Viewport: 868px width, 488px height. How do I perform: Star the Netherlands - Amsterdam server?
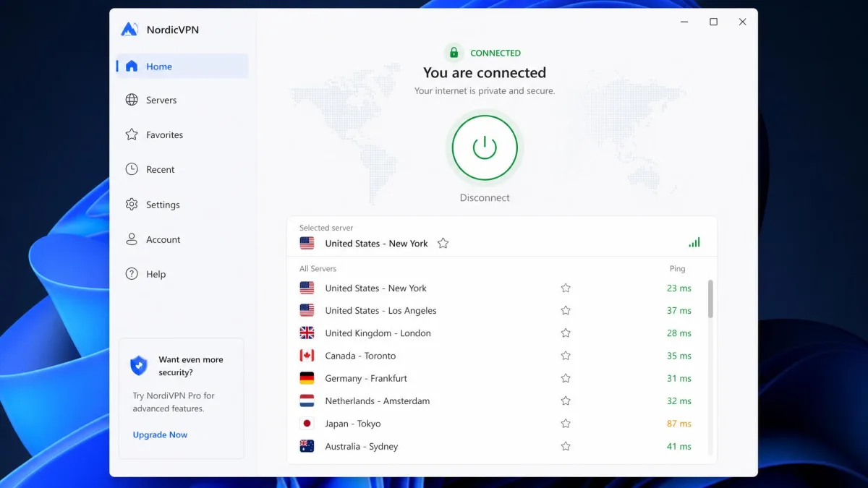click(x=566, y=401)
